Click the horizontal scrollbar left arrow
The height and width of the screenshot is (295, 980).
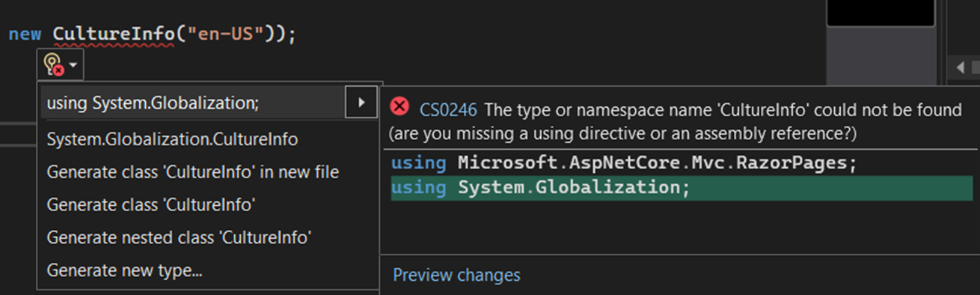tap(961, 68)
